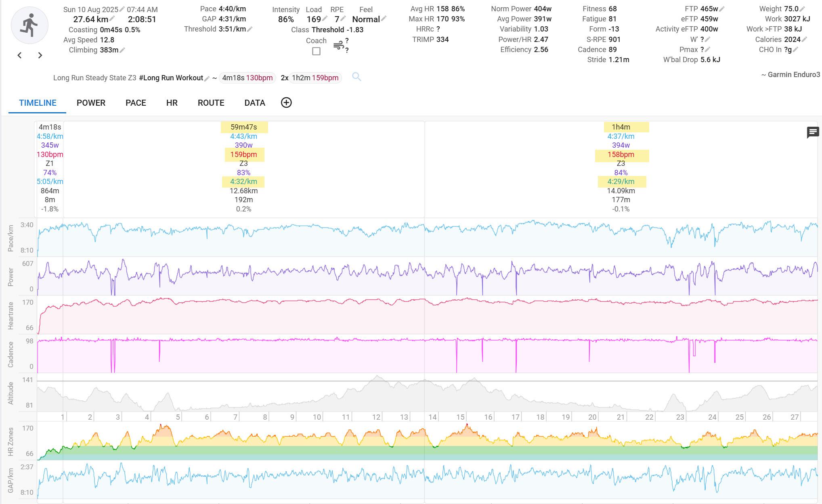
Task: Edit the FTP value pencil icon
Action: 722,9
